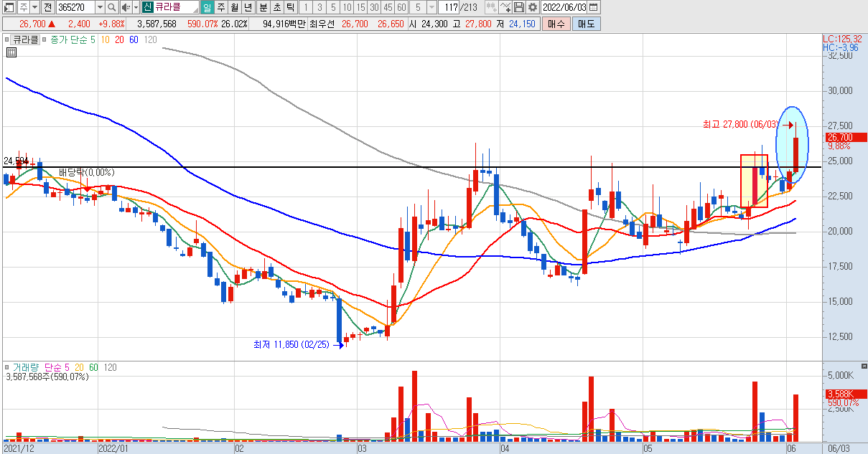The width and height of the screenshot is (868, 454).
Task: Open the search magnifier for stock code
Action: 113,7
